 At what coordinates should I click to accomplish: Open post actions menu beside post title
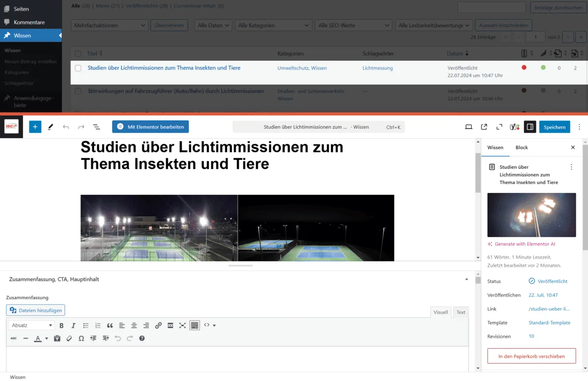click(571, 167)
